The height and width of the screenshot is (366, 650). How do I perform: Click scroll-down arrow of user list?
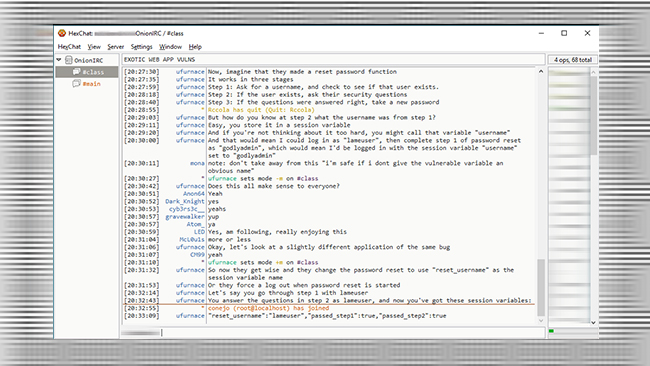click(594, 322)
